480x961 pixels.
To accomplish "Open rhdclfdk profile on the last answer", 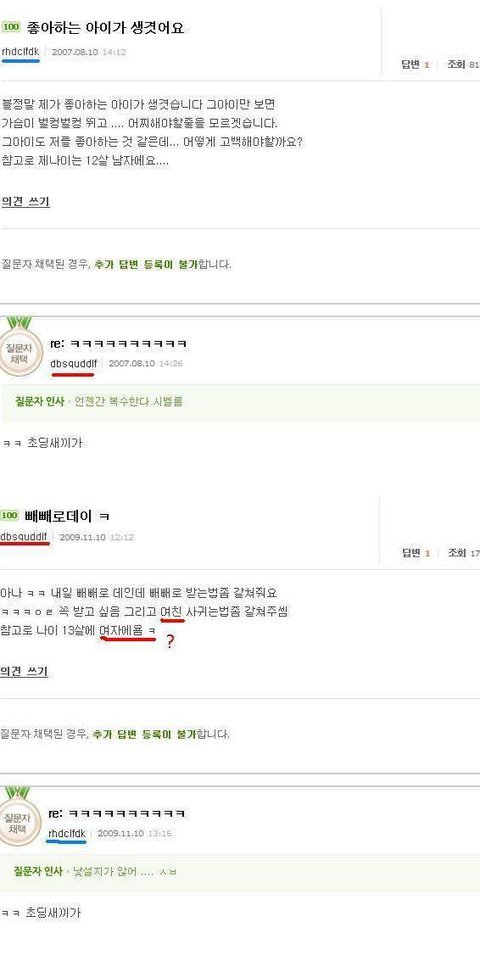I will click(x=67, y=833).
